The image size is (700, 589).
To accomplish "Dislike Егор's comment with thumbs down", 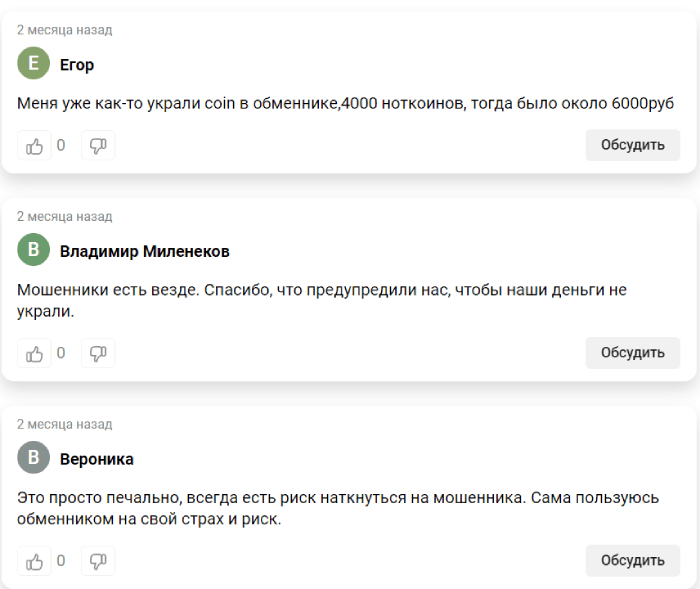I will click(x=98, y=146).
